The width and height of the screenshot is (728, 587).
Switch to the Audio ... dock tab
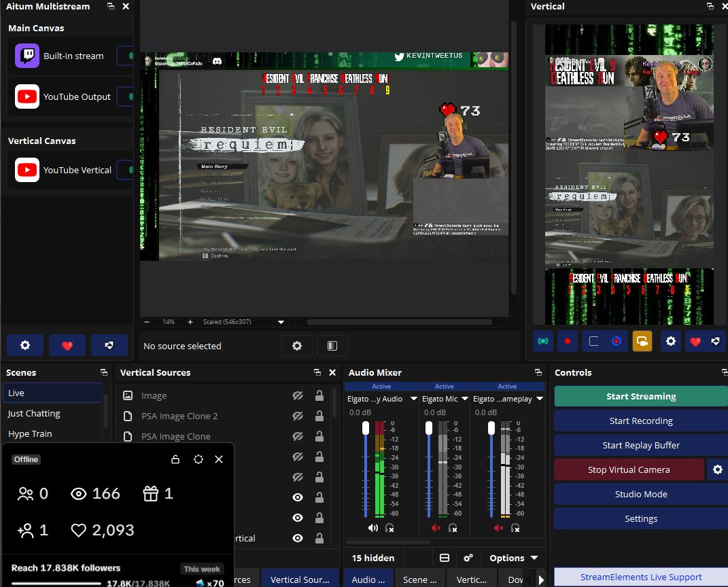click(x=368, y=580)
